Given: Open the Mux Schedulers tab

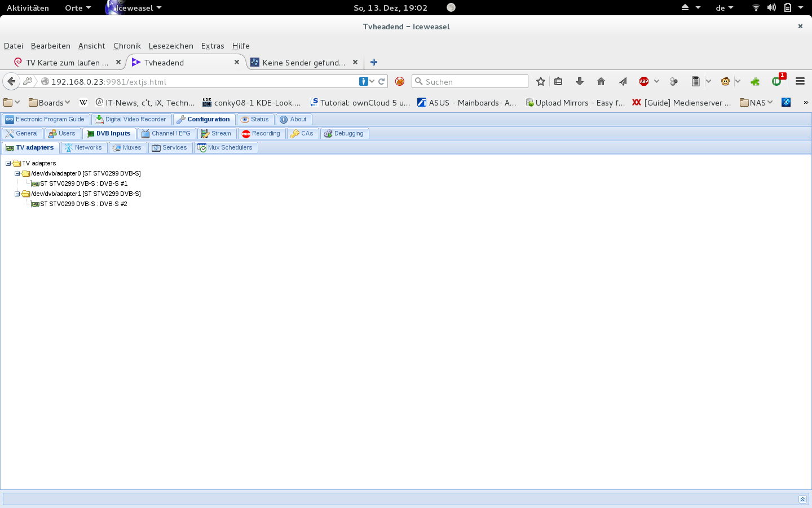Looking at the screenshot, I should [226, 147].
